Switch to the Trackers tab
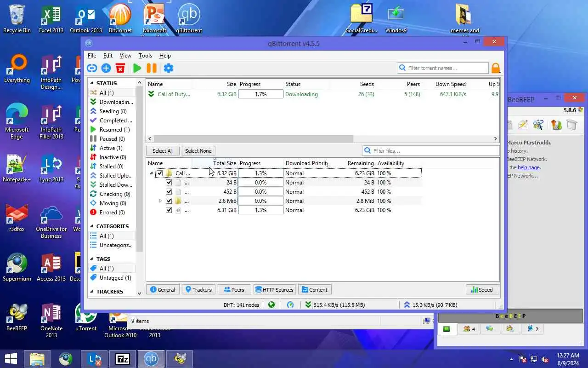The width and height of the screenshot is (588, 368). point(198,290)
